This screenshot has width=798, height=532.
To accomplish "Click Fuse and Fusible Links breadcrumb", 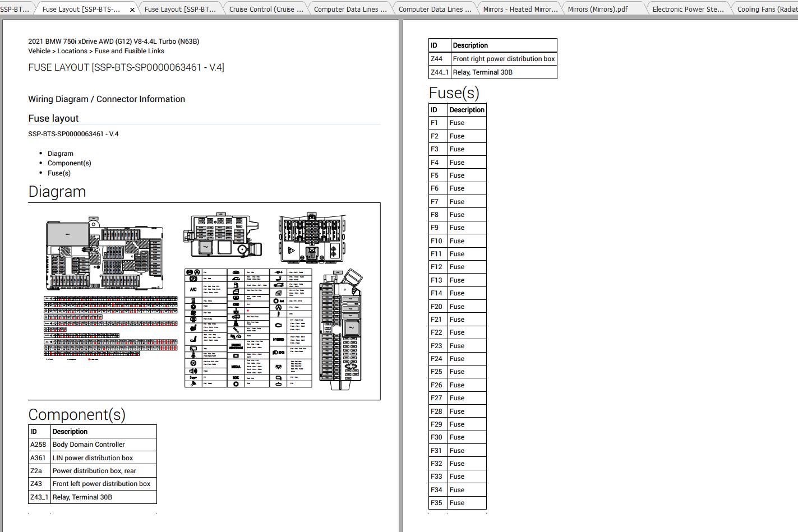I will coord(130,51).
